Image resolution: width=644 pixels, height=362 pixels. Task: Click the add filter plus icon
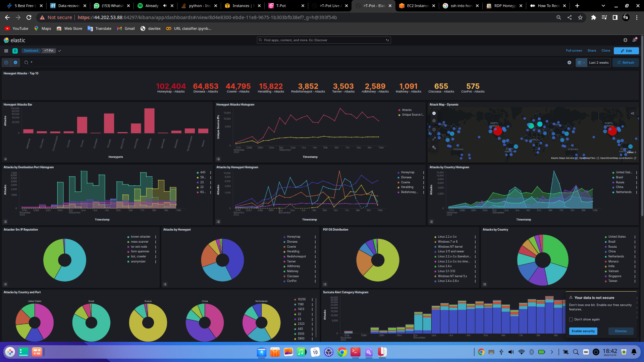click(15, 63)
